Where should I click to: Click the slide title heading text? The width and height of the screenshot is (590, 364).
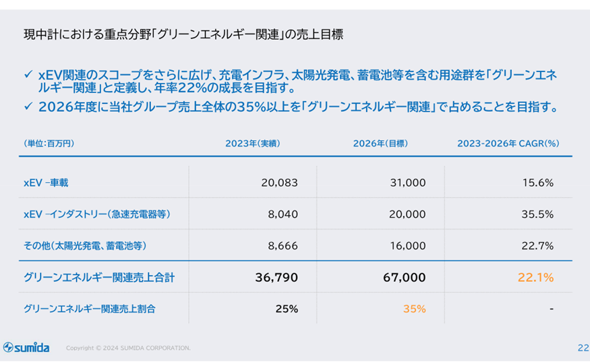[183, 34]
